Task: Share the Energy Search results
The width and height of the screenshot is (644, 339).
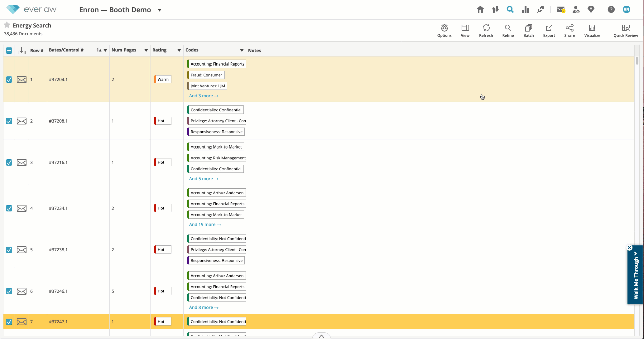Action: click(x=569, y=31)
